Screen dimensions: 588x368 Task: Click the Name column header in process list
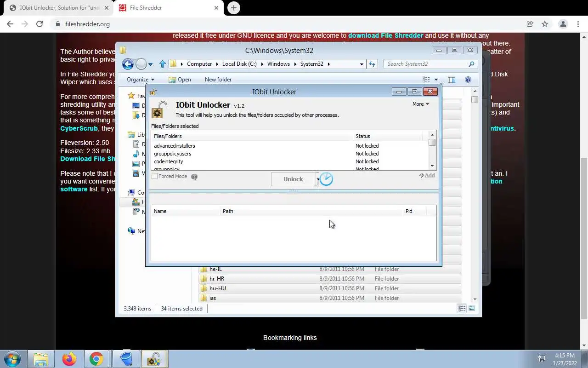click(186, 211)
